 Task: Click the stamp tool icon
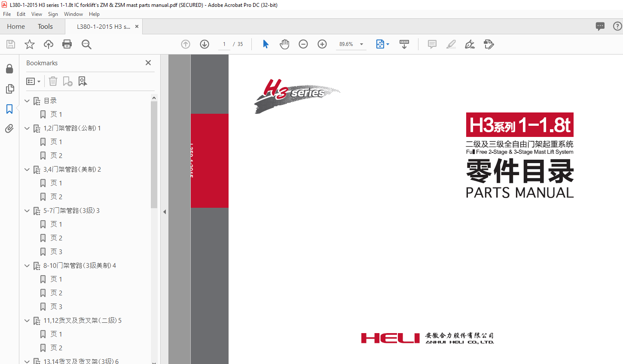(x=489, y=44)
